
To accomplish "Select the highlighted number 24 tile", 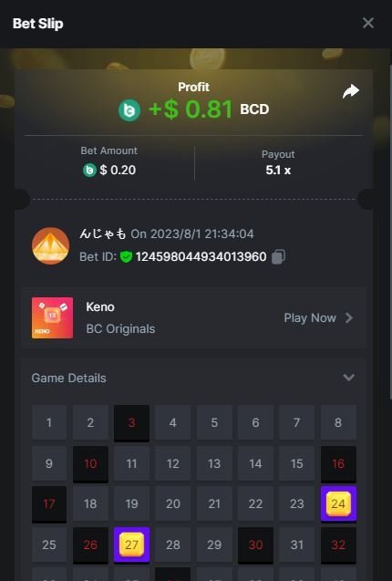I will click(338, 503).
